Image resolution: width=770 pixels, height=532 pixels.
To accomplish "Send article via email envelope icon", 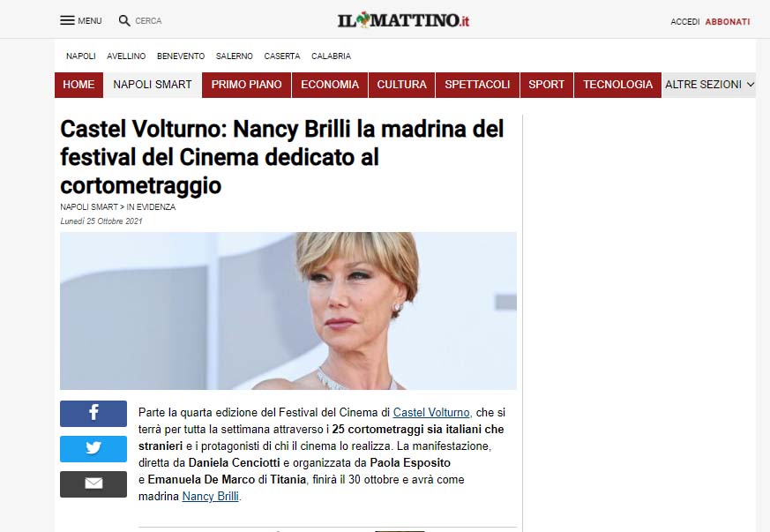I will [x=93, y=483].
